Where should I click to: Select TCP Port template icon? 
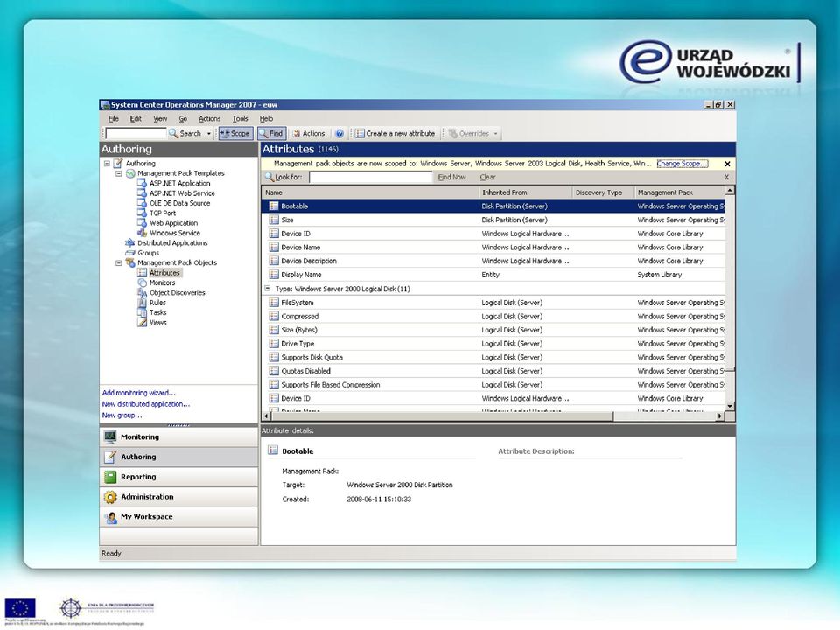point(142,213)
